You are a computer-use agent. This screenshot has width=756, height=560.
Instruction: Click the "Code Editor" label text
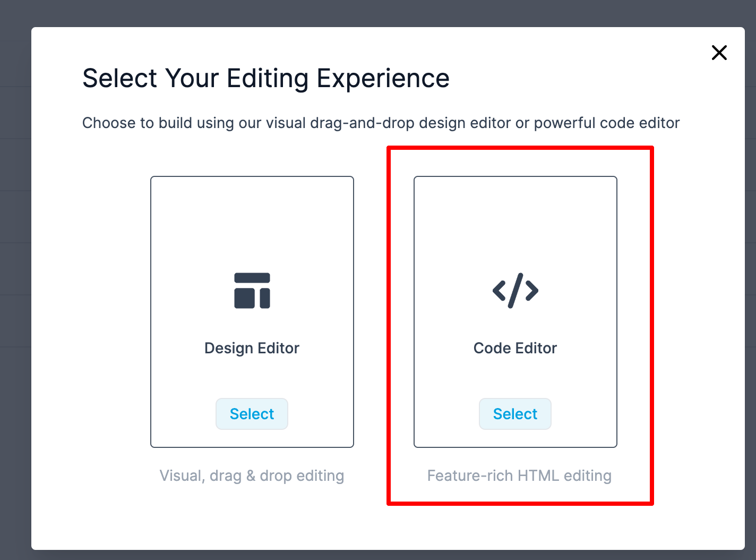pos(515,348)
